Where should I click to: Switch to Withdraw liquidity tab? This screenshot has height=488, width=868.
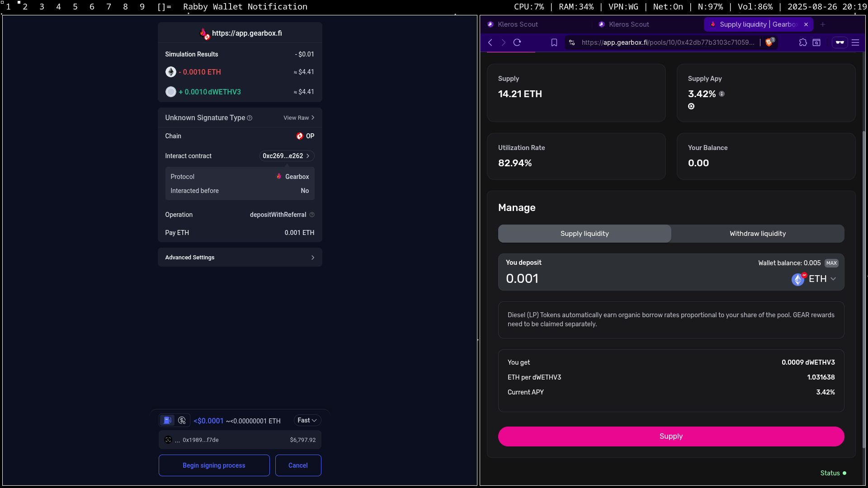coord(758,234)
